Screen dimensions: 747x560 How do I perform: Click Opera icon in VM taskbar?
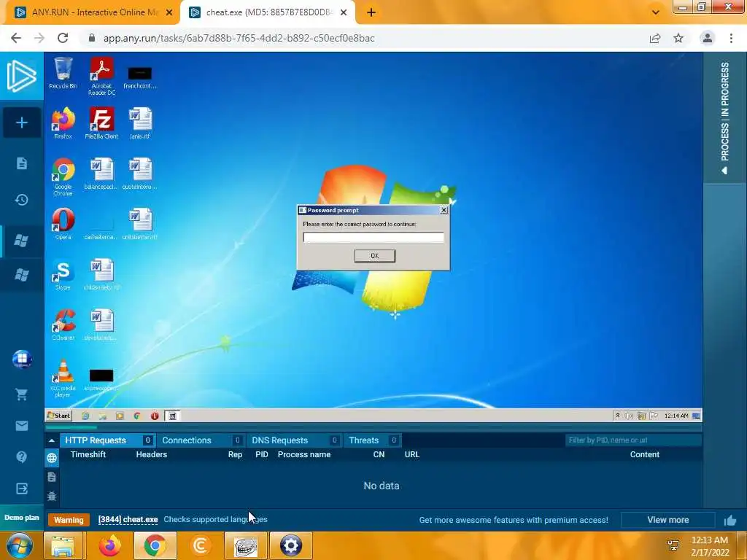tap(155, 416)
